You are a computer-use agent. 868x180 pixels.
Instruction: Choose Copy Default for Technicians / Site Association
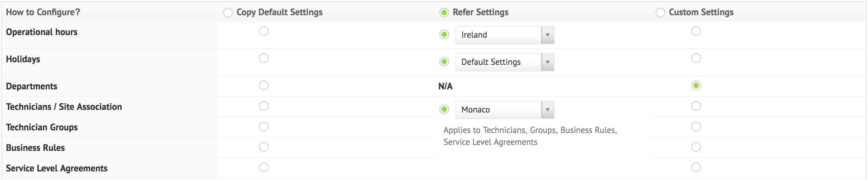(263, 106)
